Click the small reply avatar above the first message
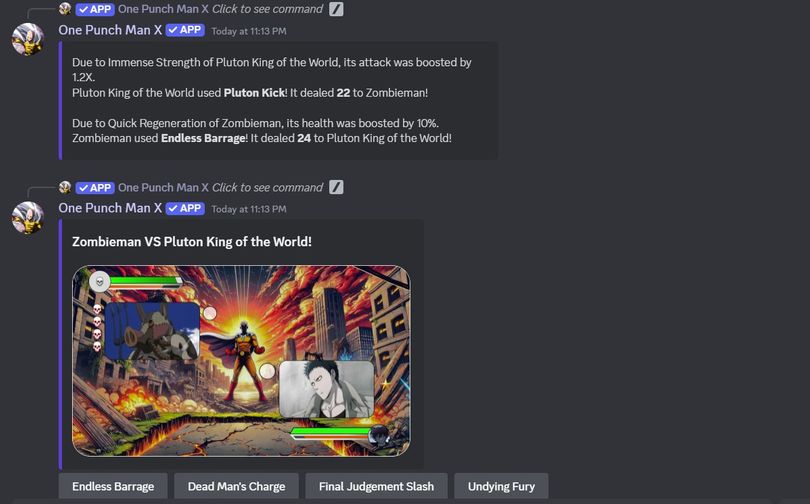Screen dimensions: 810x504 [x=65, y=9]
